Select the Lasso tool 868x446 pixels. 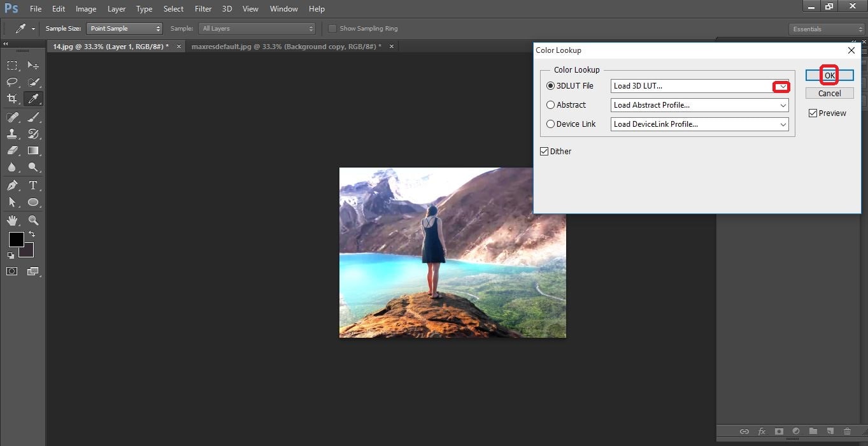coord(11,82)
